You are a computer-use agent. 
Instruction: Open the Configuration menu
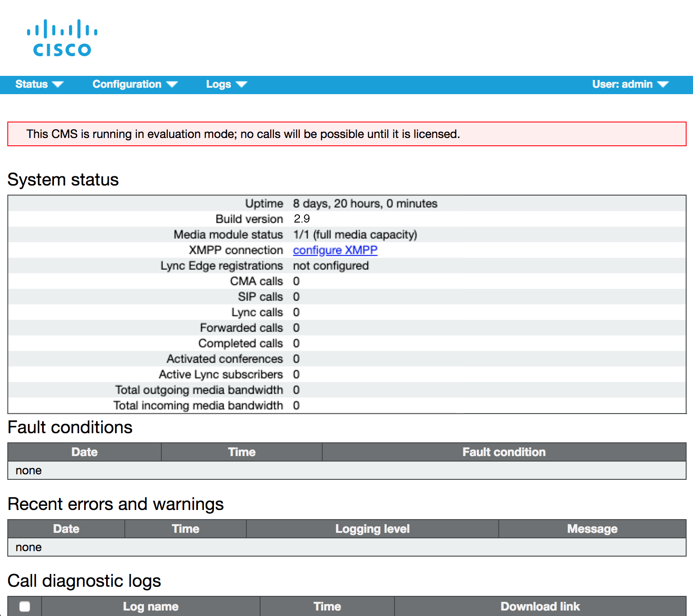coord(134,85)
